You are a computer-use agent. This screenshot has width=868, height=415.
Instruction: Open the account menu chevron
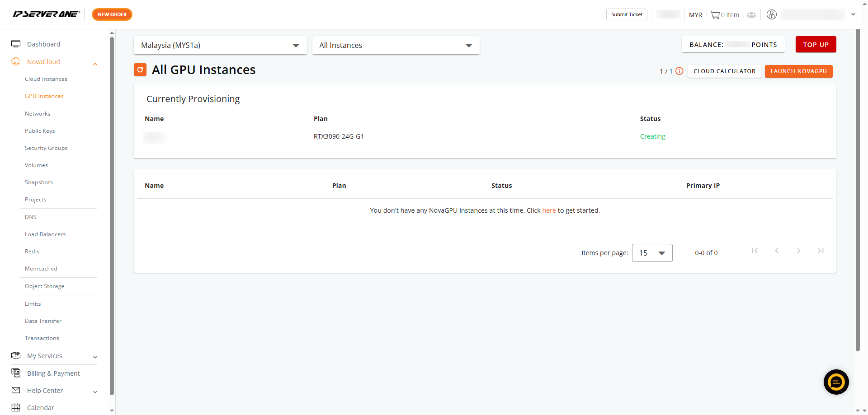853,14
